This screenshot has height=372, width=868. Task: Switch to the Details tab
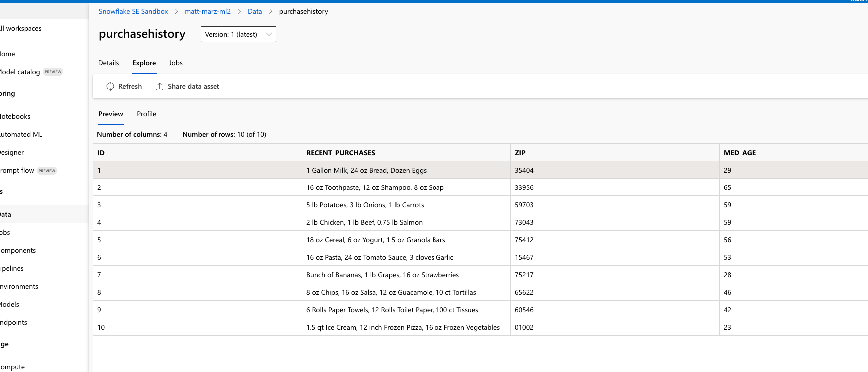click(108, 63)
